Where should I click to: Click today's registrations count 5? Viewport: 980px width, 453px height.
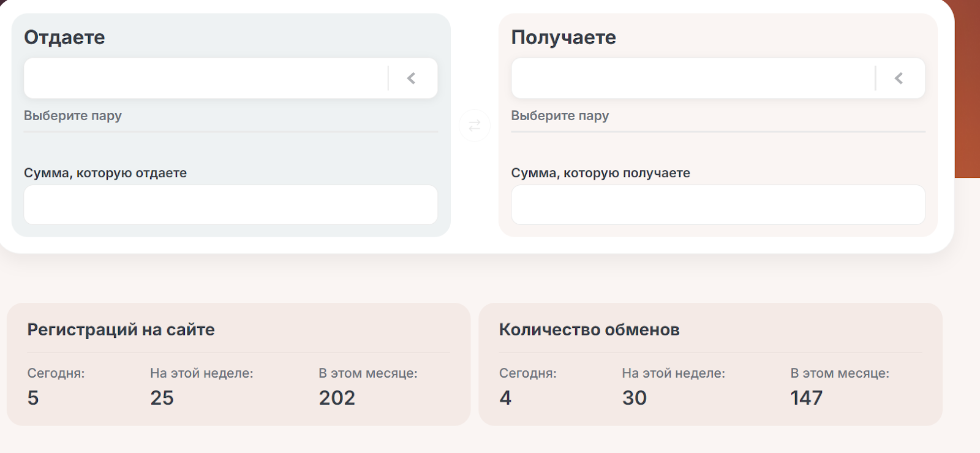pos(33,398)
